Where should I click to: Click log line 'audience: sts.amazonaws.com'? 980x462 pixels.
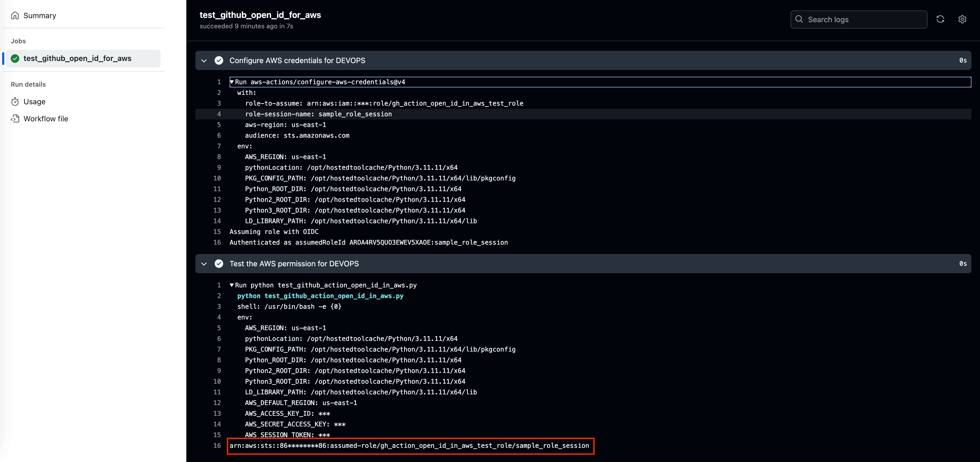click(297, 135)
